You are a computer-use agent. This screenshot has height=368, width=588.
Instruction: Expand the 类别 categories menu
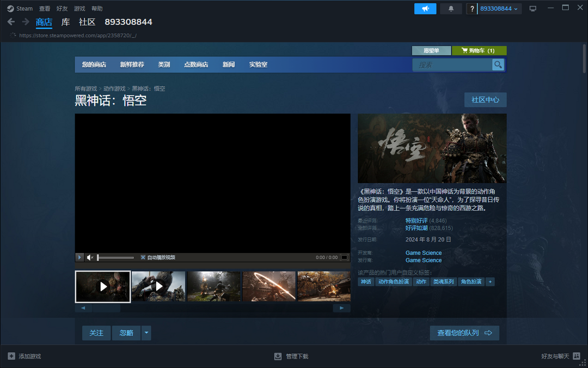pyautogui.click(x=164, y=64)
